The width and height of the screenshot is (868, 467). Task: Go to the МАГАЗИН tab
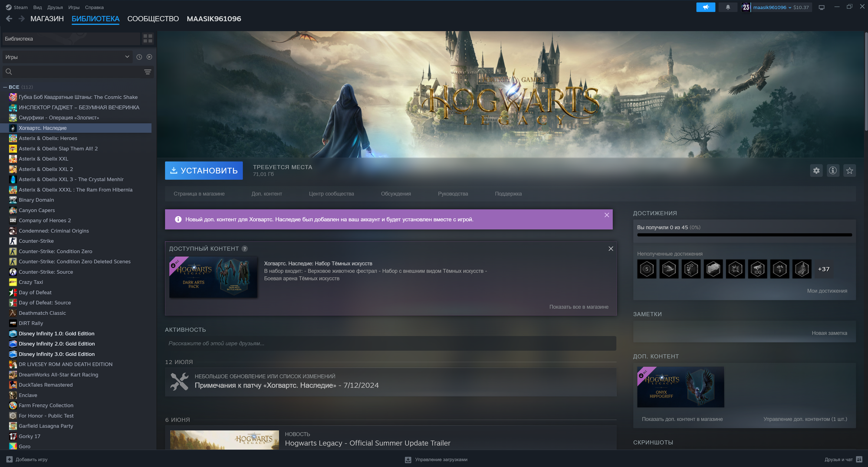point(47,19)
